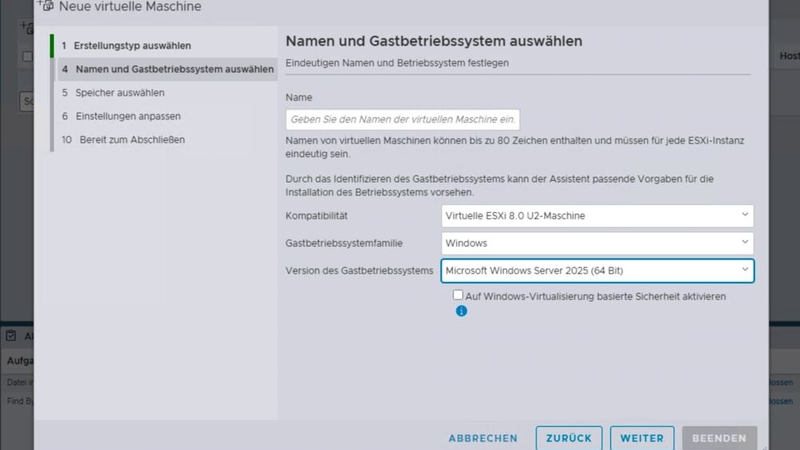The height and width of the screenshot is (450, 800).
Task: Click the Abbrechen button
Action: point(483,438)
